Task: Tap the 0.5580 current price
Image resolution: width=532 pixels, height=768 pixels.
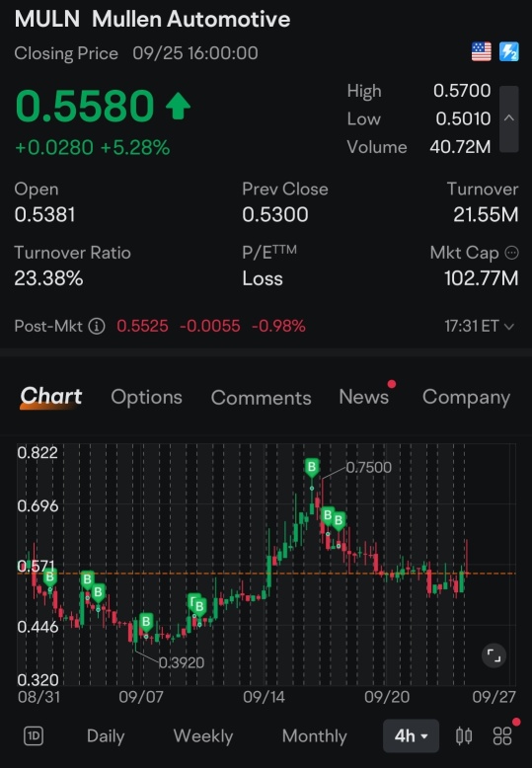Action: (x=85, y=106)
